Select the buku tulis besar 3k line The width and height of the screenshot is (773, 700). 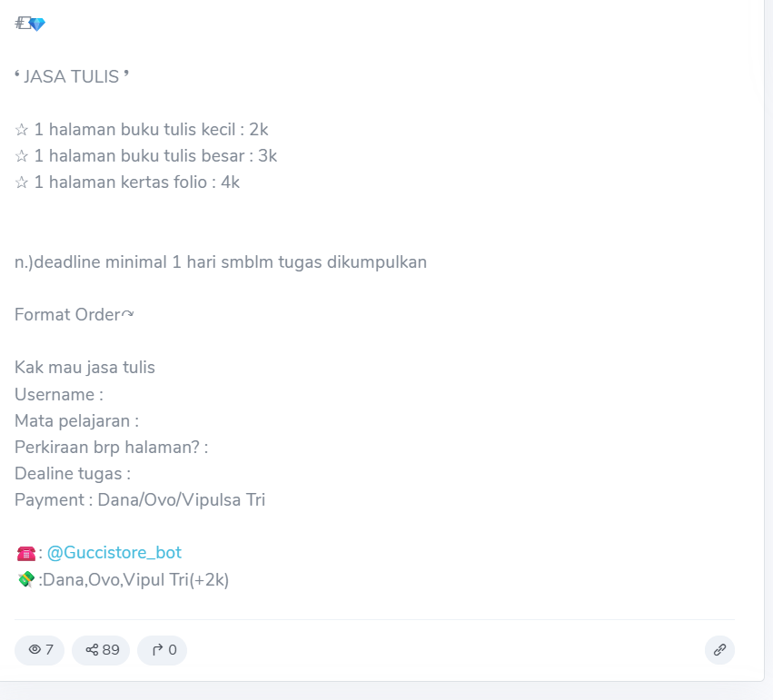pyautogui.click(x=146, y=155)
